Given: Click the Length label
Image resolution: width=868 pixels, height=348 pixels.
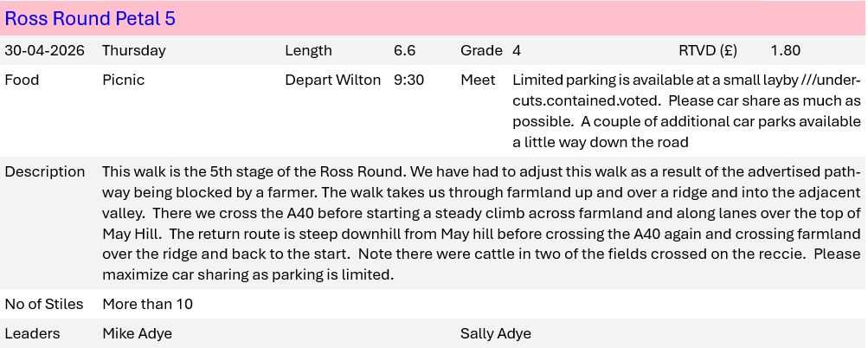Looking at the screenshot, I should [308, 50].
